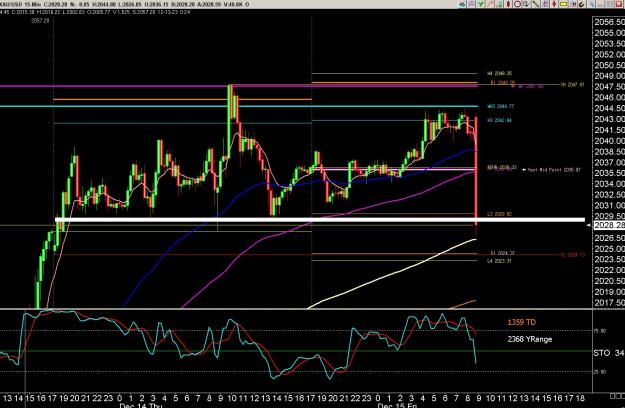Click the '1359 TD' orange indicator text
The width and height of the screenshot is (625, 408).
pos(521,322)
